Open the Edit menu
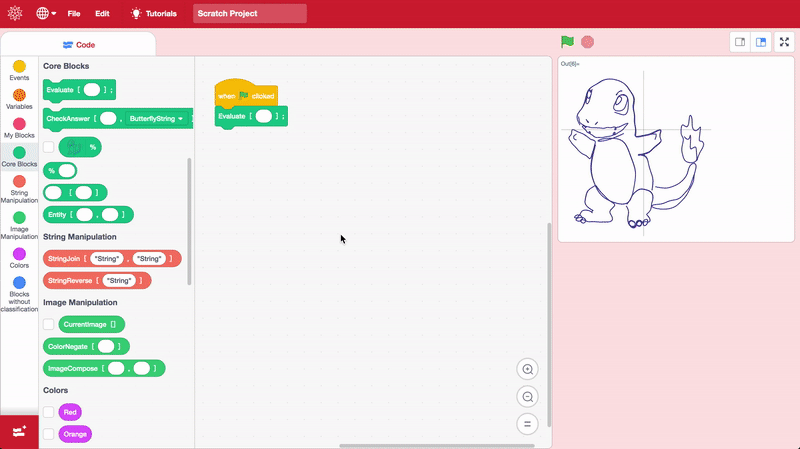This screenshot has width=800, height=449. pos(102,14)
